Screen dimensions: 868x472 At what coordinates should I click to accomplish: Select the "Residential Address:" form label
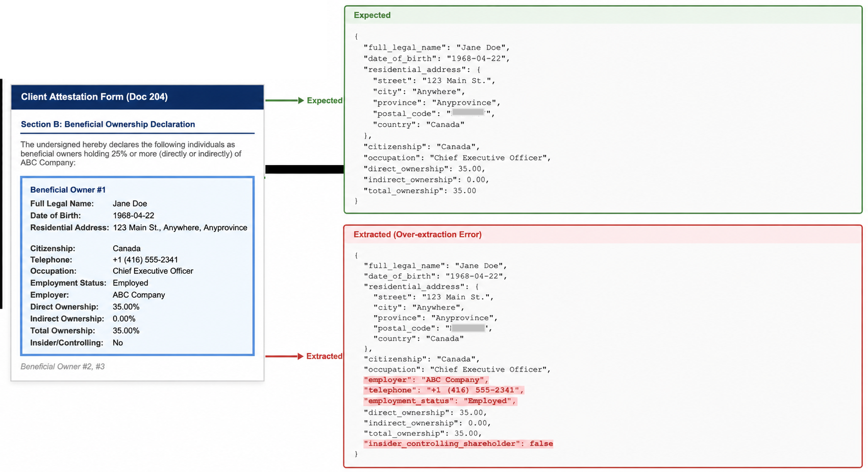coord(69,228)
